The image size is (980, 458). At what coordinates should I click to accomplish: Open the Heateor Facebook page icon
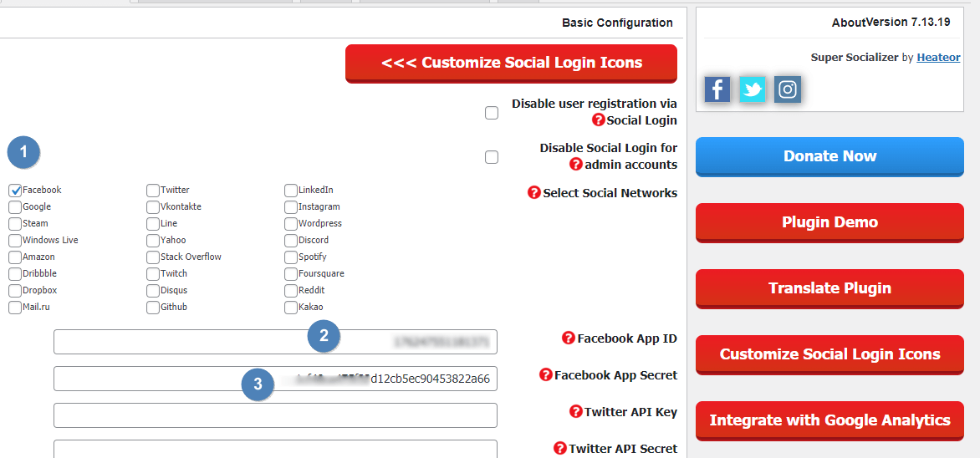[717, 89]
